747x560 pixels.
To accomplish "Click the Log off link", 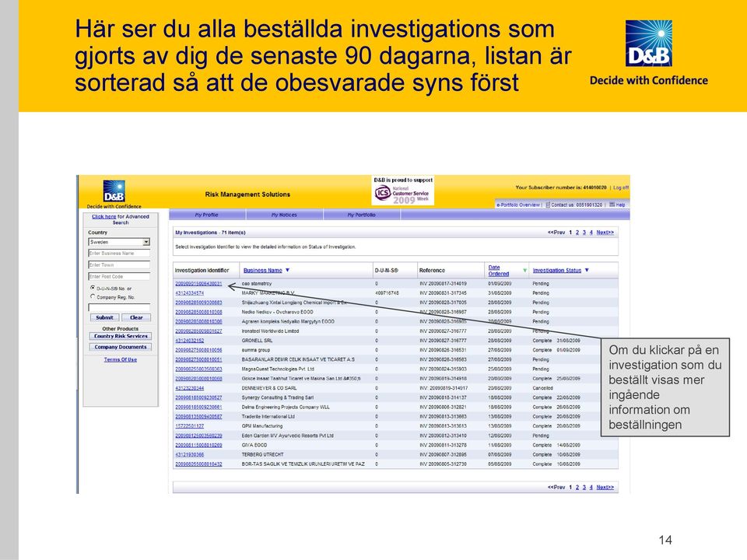I will point(621,187).
